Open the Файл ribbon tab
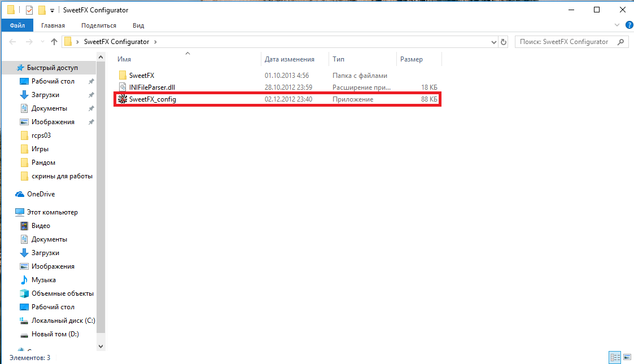The height and width of the screenshot is (364, 634). (17, 25)
